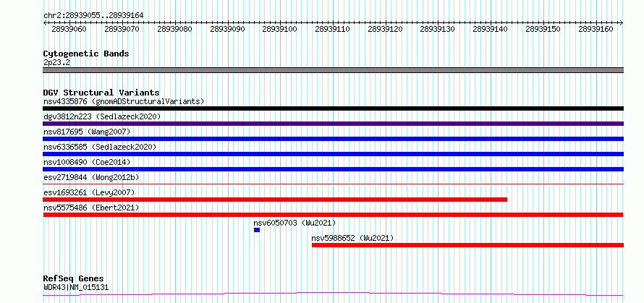
Task: Select the red nsv5575486 Ebert2021 bar
Action: 333,215
